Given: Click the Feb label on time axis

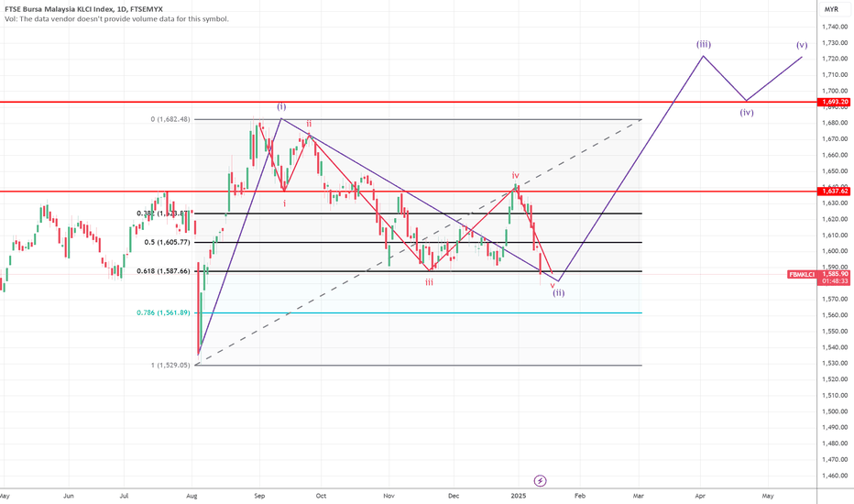Looking at the screenshot, I should click(580, 496).
